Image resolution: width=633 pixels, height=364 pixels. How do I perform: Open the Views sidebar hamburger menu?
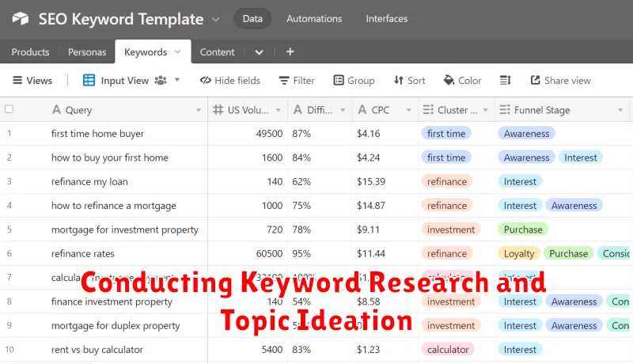[x=16, y=80]
